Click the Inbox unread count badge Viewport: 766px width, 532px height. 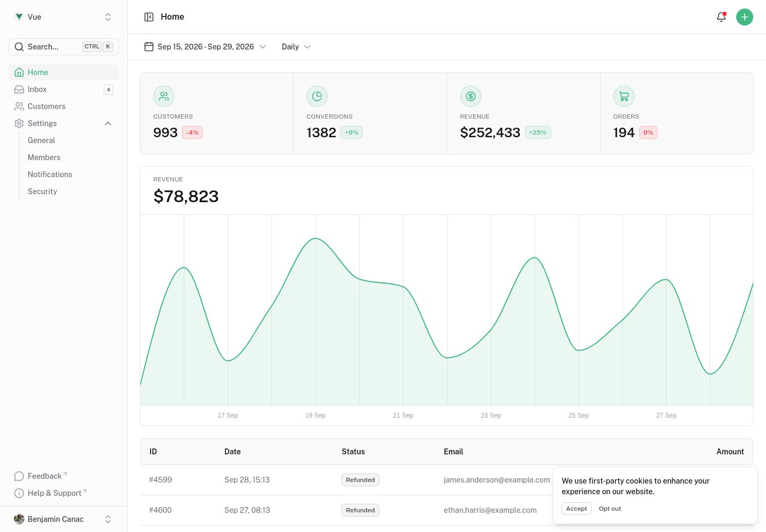pyautogui.click(x=109, y=89)
